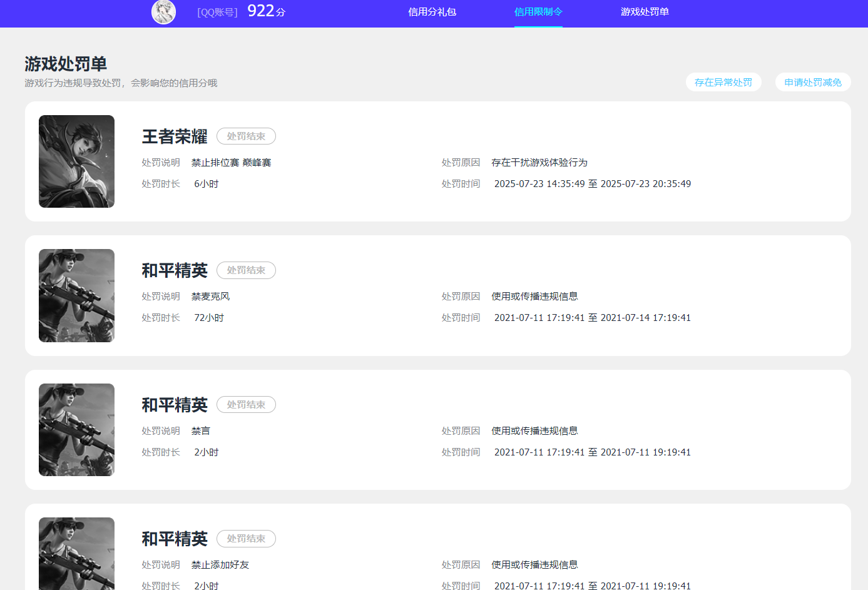Click 处罚结束 badge on the 禁麦克风 record
Viewport: 868px width, 590px height.
(246, 270)
